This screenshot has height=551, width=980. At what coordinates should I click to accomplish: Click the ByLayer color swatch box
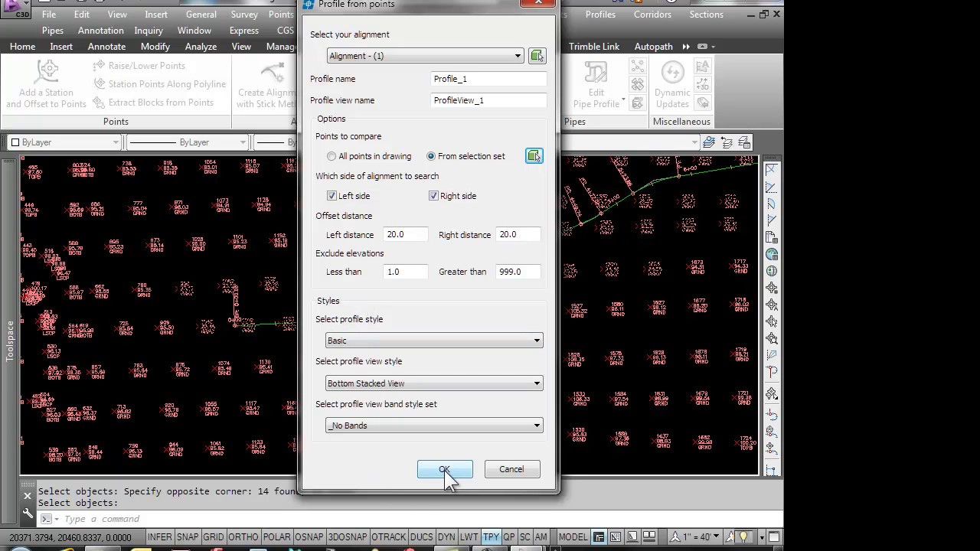pos(15,142)
